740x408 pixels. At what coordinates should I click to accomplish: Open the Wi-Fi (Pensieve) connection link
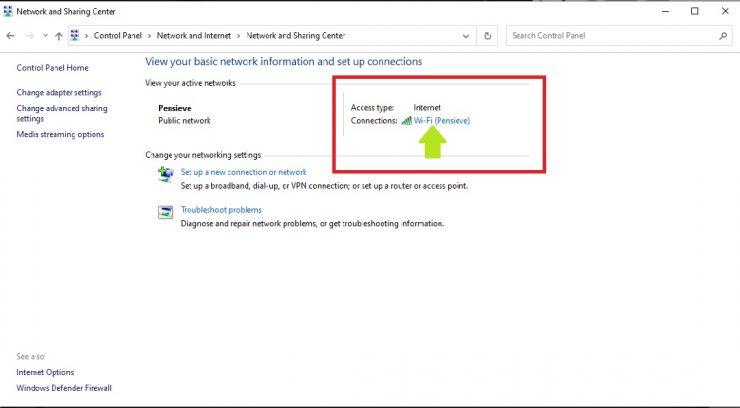pyautogui.click(x=441, y=121)
